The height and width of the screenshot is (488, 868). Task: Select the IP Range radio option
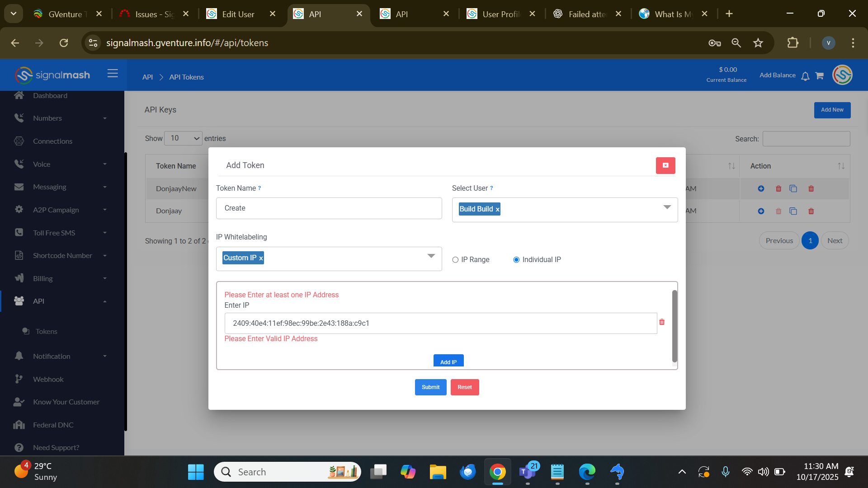(455, 260)
